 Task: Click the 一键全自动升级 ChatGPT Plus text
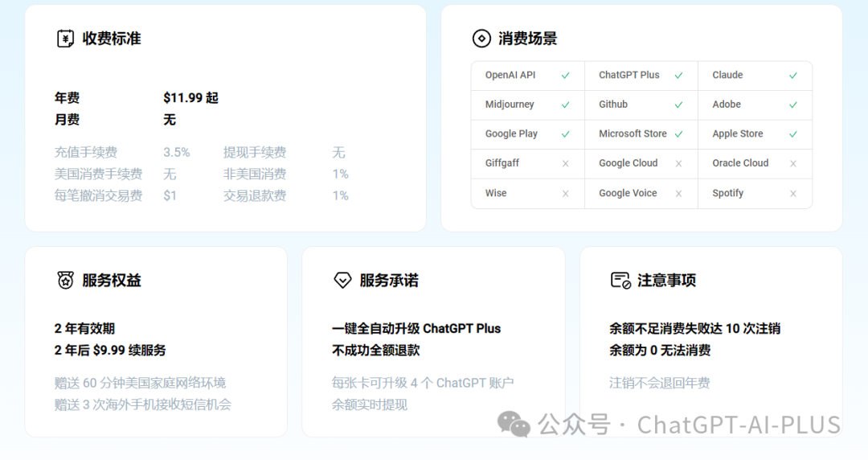[x=416, y=329]
